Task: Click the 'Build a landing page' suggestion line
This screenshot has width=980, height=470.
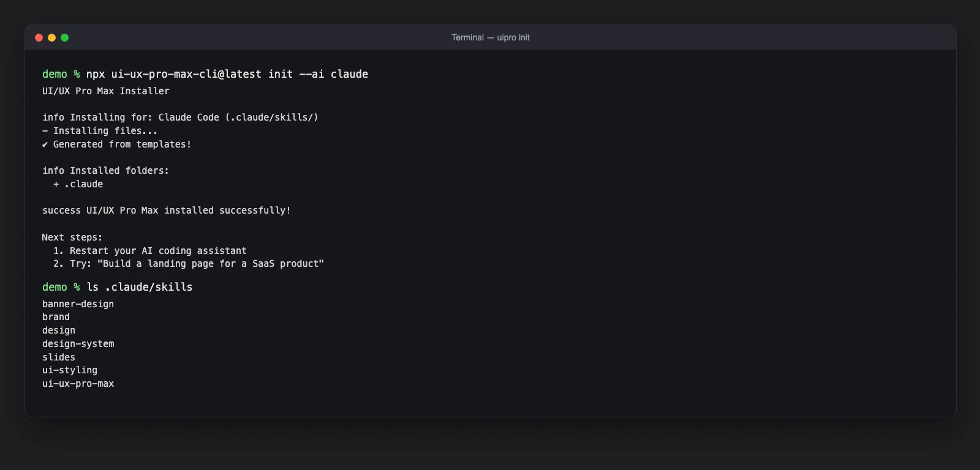Action: coord(189,264)
